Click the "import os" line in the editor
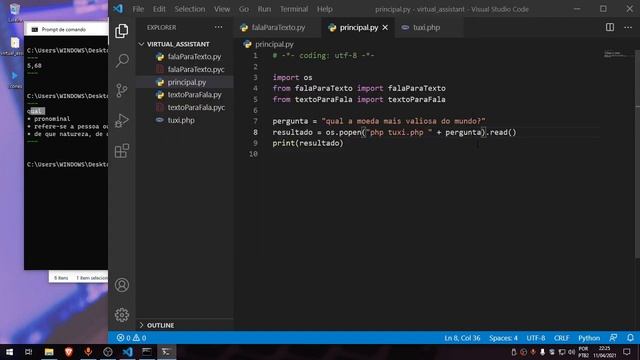 click(x=292, y=78)
